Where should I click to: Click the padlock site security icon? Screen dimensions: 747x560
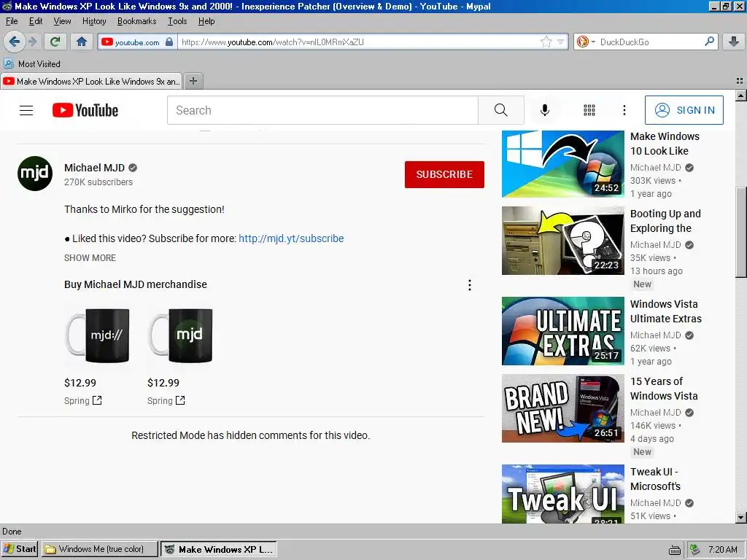point(169,42)
